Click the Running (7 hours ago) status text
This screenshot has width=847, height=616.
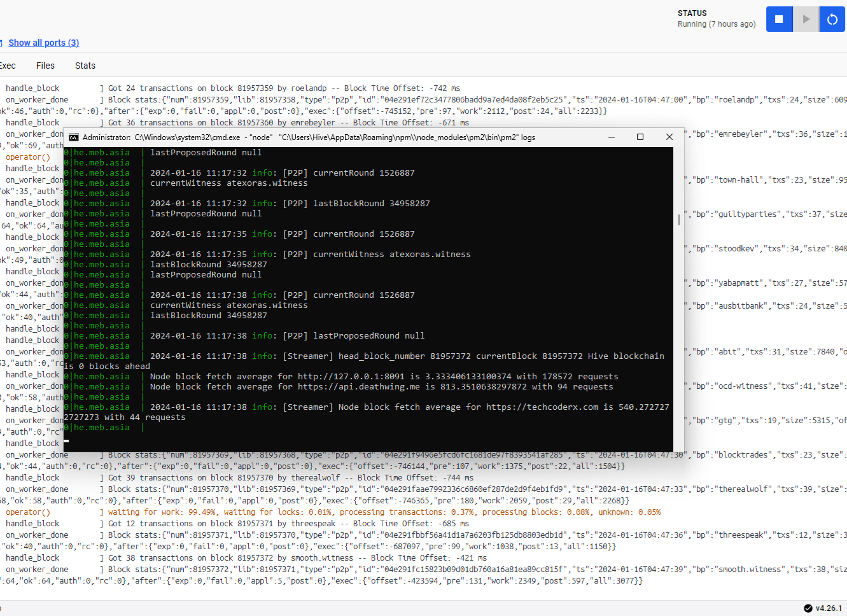pos(717,24)
